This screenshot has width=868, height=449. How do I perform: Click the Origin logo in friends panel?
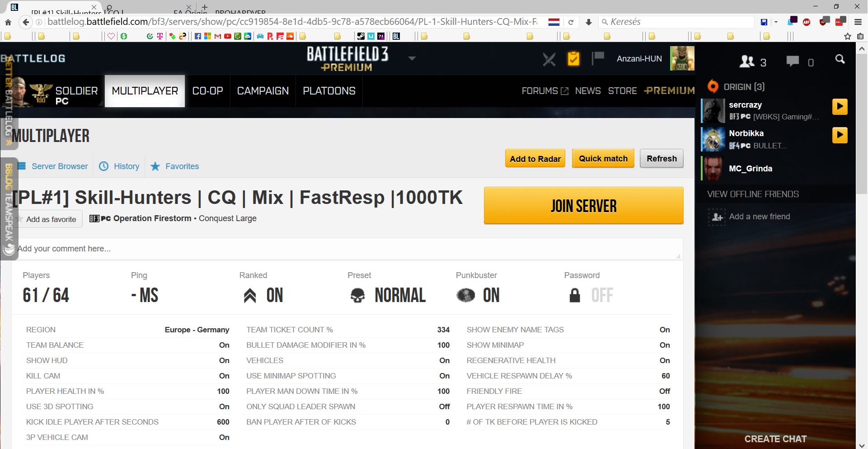tap(713, 86)
